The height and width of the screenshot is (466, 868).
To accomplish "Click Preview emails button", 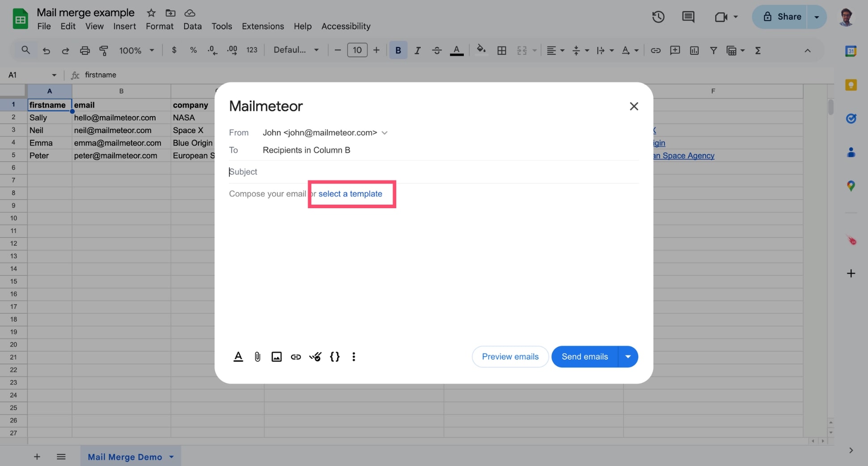I will coord(510,357).
